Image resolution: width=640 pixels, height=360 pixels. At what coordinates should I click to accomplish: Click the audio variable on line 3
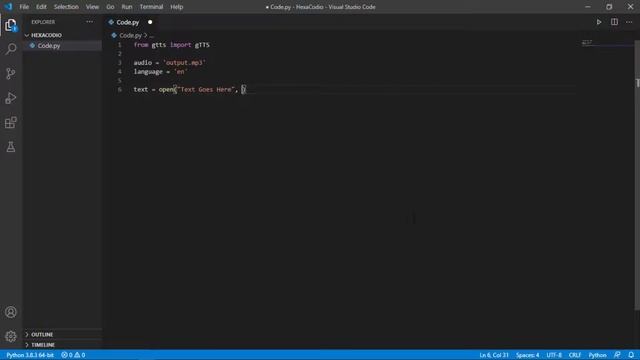pyautogui.click(x=143, y=63)
